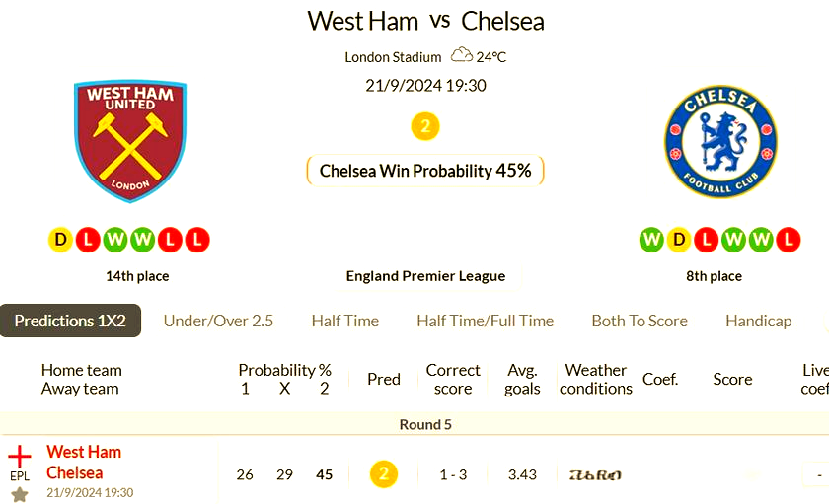829x504 pixels.
Task: Click the cloud weather icon near 24°C
Action: (461, 56)
